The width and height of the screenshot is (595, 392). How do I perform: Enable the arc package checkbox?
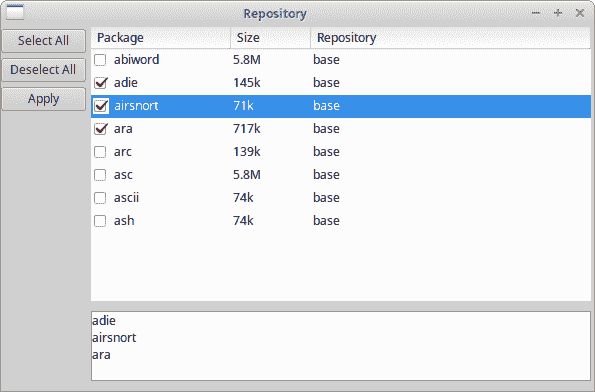(x=100, y=152)
